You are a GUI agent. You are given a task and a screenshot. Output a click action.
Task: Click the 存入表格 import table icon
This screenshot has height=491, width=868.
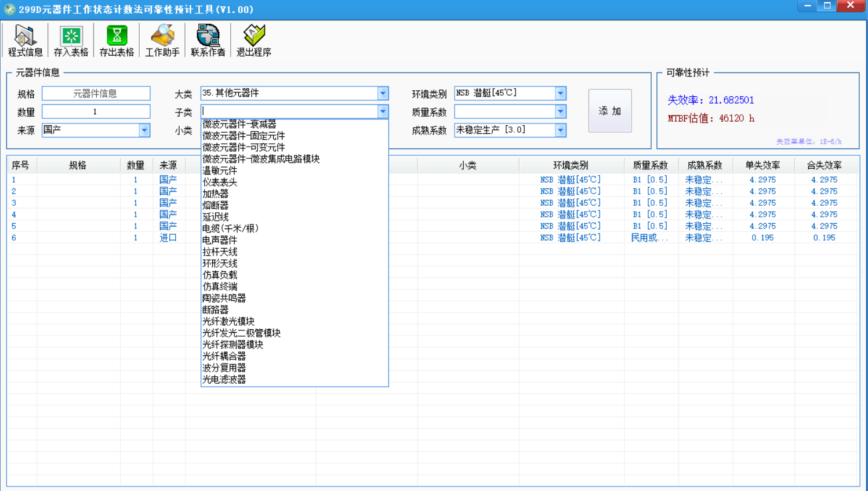(71, 40)
